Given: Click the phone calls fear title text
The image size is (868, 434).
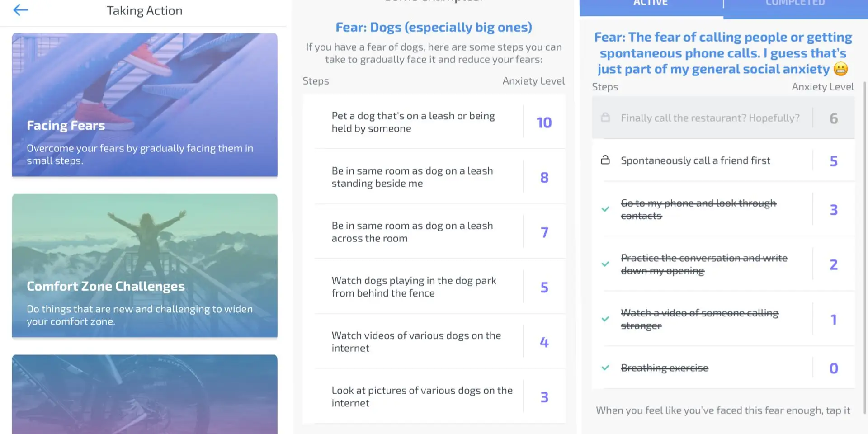Looking at the screenshot, I should pyautogui.click(x=723, y=53).
